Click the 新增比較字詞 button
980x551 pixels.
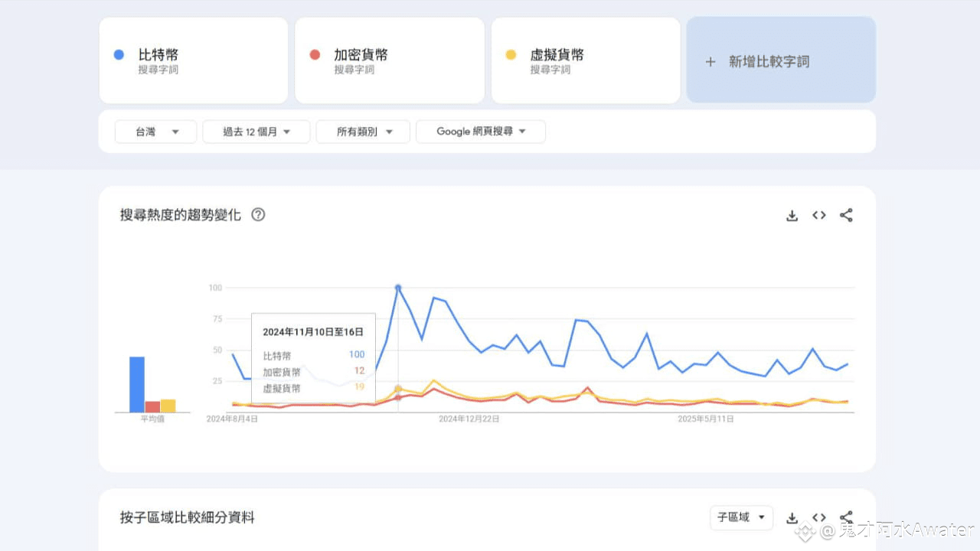click(781, 60)
